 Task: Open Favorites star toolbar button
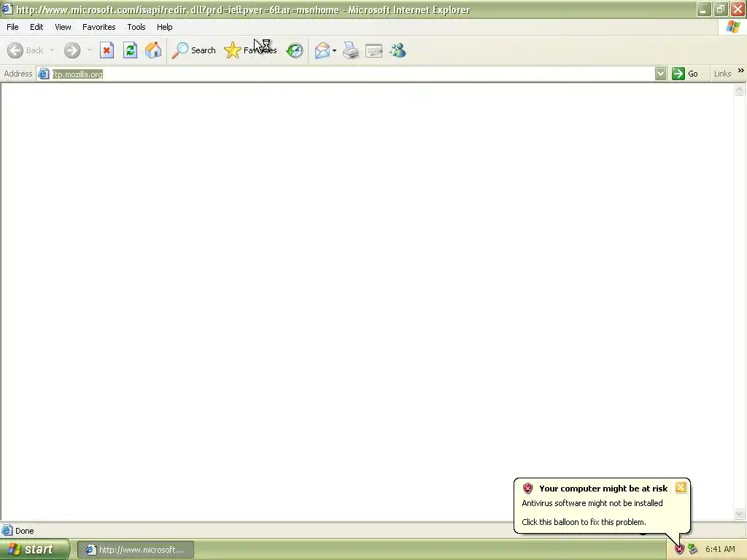coord(250,50)
